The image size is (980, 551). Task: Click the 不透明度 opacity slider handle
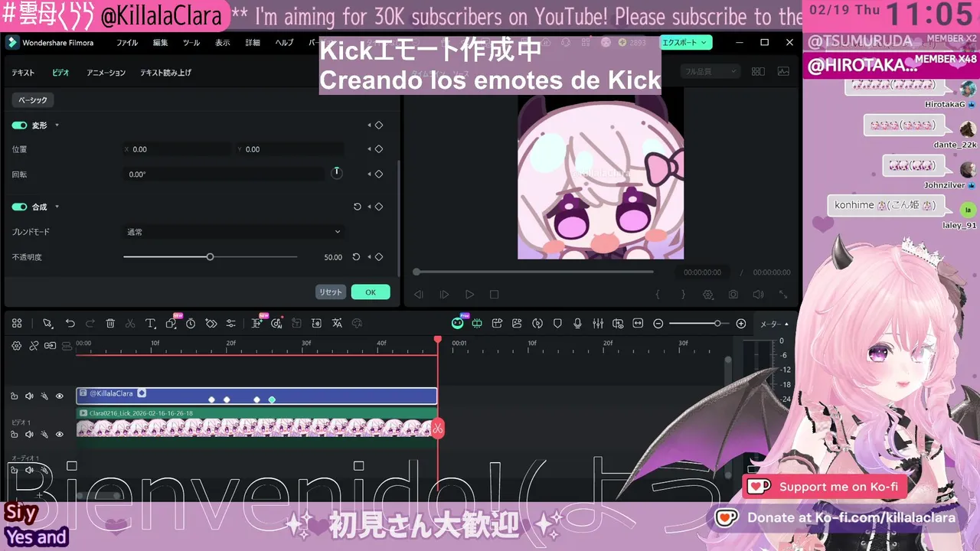point(210,257)
